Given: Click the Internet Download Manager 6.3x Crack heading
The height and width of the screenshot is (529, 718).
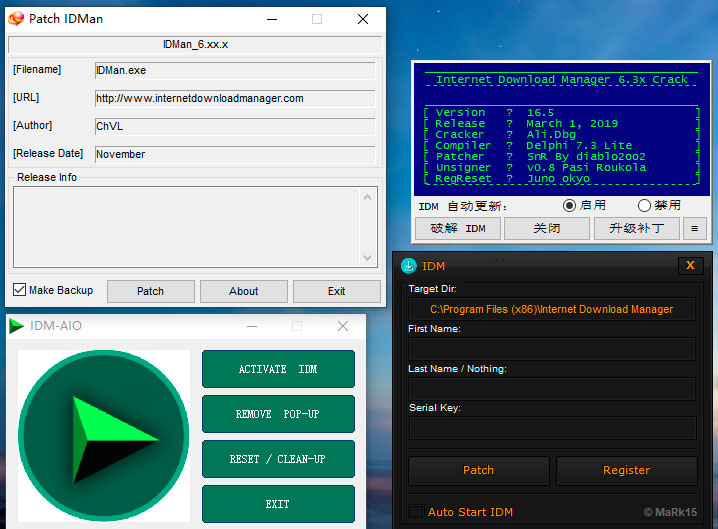Looking at the screenshot, I should point(561,79).
